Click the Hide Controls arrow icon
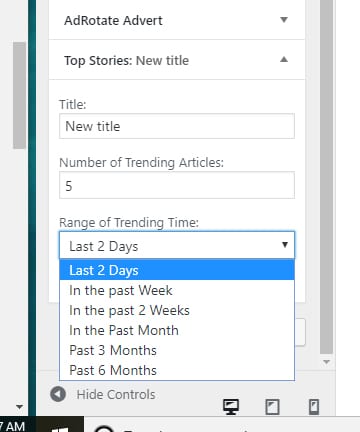The width and height of the screenshot is (360, 432). coord(58,394)
